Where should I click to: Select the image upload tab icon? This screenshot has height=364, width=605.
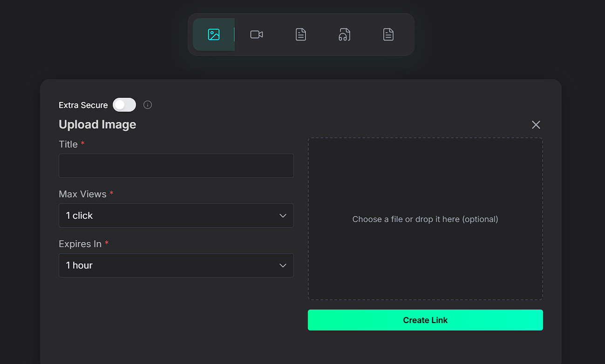214,34
